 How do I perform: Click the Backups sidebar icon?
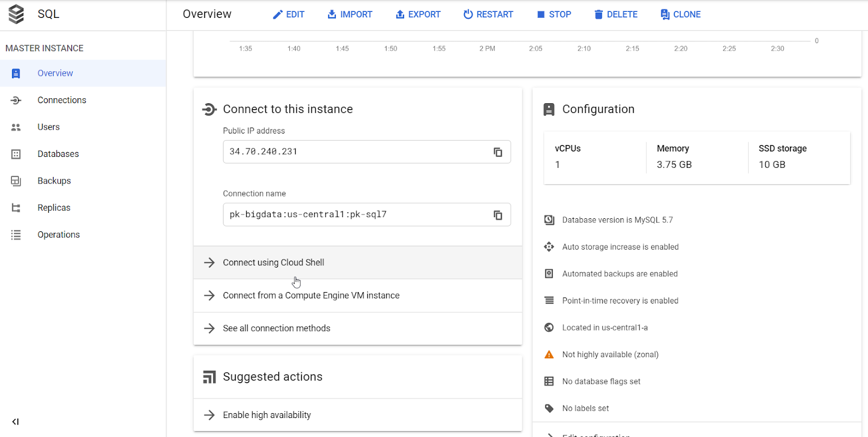[16, 181]
